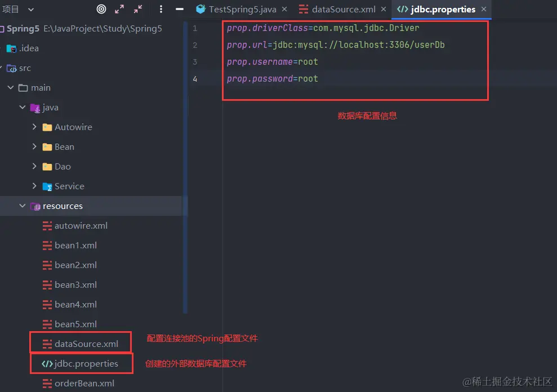Image resolution: width=557 pixels, height=392 pixels.
Task: Click the src folder icon
Action: pos(11,68)
